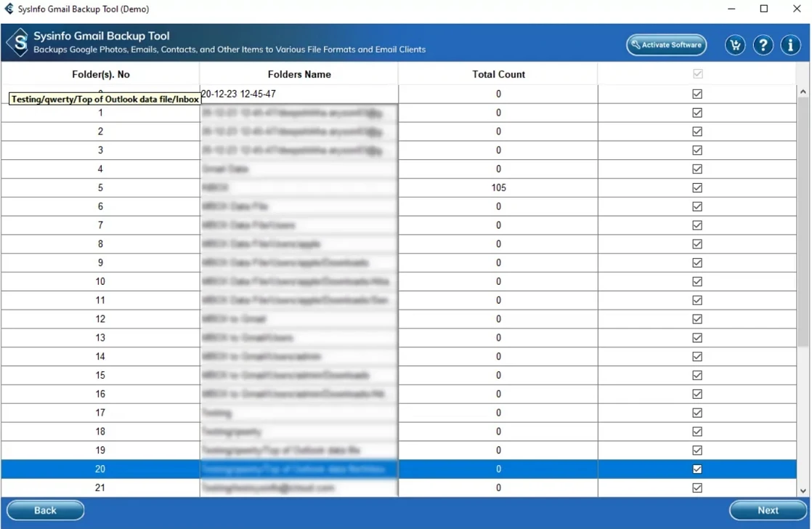Toggle checkbox for folder number 9
Image resolution: width=812 pixels, height=529 pixels.
(x=697, y=263)
